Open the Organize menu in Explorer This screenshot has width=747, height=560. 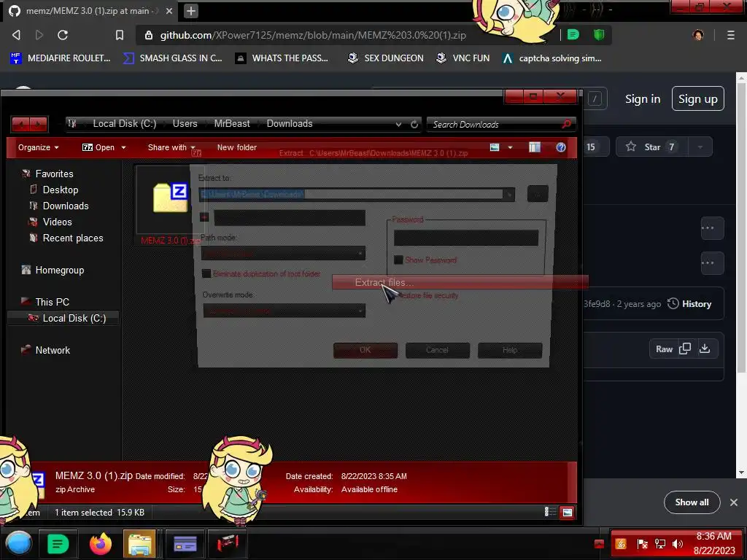click(38, 147)
